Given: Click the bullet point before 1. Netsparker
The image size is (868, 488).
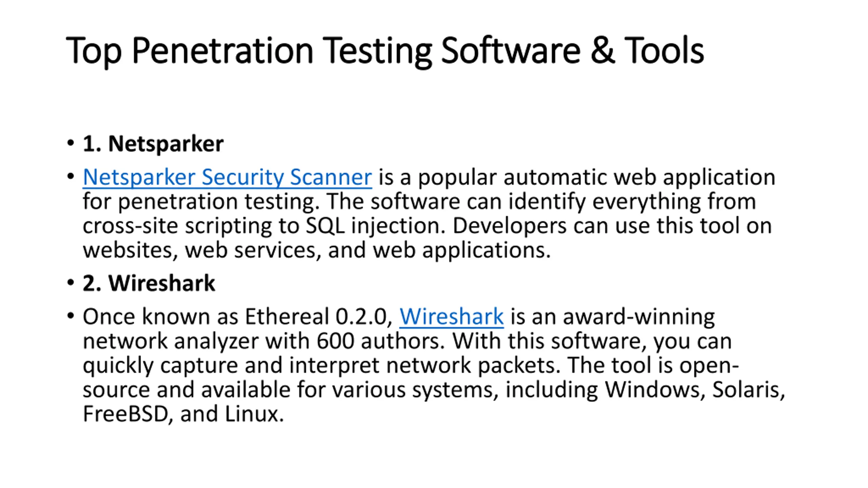Looking at the screenshot, I should (x=71, y=143).
